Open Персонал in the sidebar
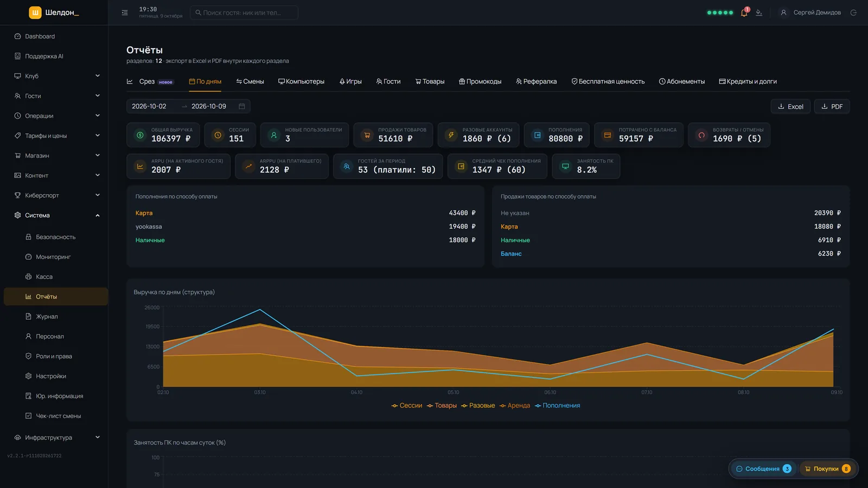Screen dimensions: 868x488 [56, 336]
